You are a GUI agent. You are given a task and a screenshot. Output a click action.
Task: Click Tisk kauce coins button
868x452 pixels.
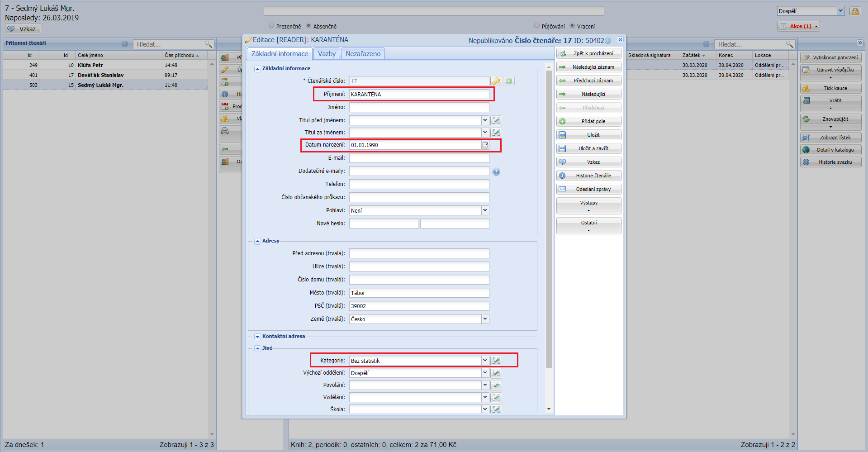pyautogui.click(x=831, y=88)
